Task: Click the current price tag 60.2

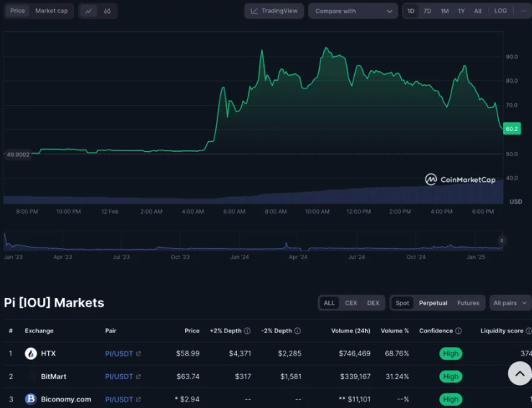Action: pyautogui.click(x=512, y=129)
